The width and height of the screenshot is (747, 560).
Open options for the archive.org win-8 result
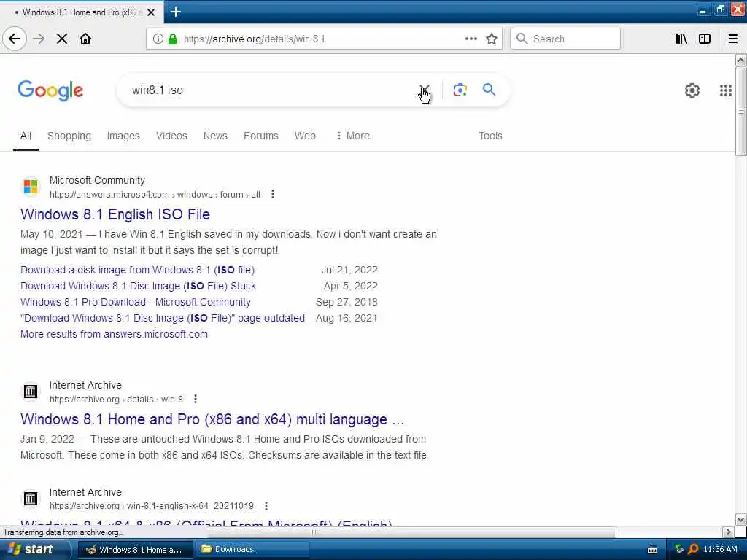tap(196, 399)
